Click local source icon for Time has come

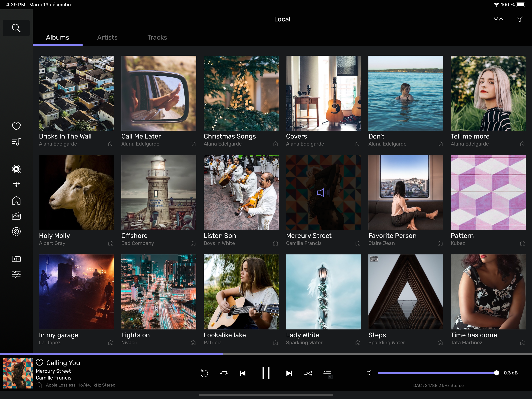coord(522,343)
